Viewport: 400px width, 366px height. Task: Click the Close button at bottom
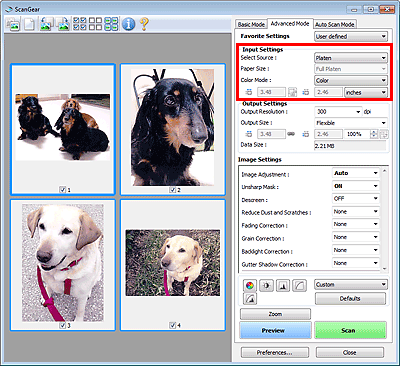pos(350,353)
